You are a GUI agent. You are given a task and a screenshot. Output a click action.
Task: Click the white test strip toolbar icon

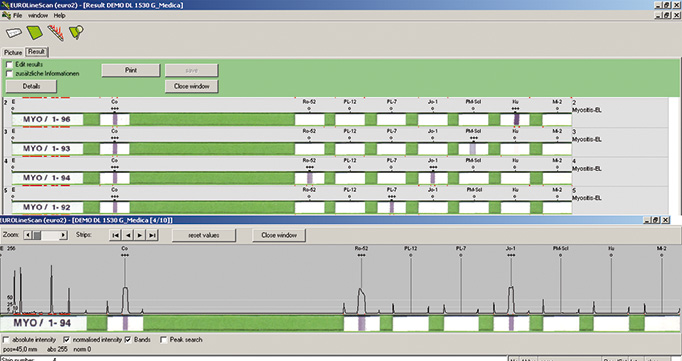pos(14,33)
